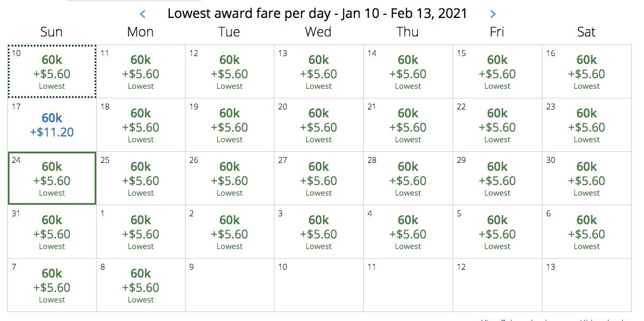Image resolution: width=644 pixels, height=321 pixels.
Task: Select Wednesday February 3 60k fare
Action: point(319,232)
